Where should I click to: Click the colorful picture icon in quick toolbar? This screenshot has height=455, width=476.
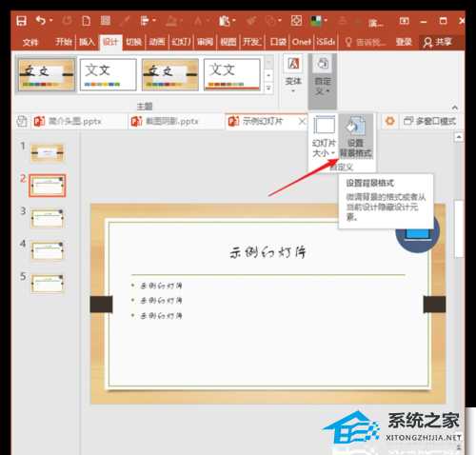coord(316,21)
